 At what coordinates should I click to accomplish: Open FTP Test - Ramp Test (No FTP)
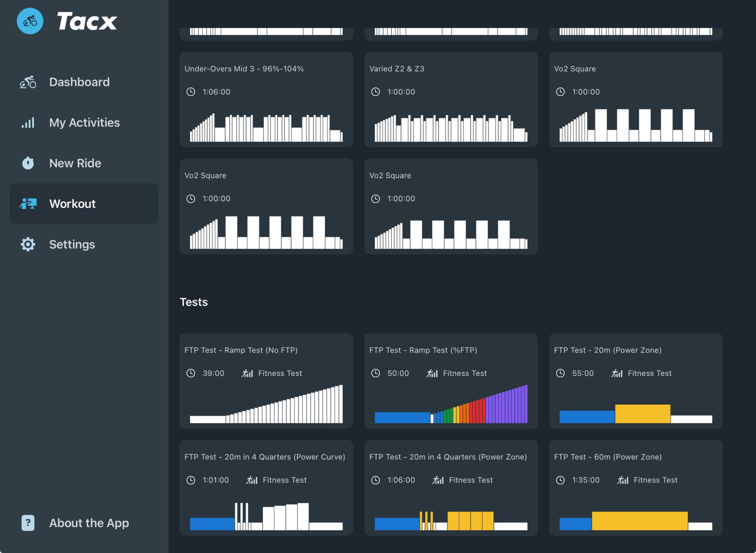[x=266, y=380]
